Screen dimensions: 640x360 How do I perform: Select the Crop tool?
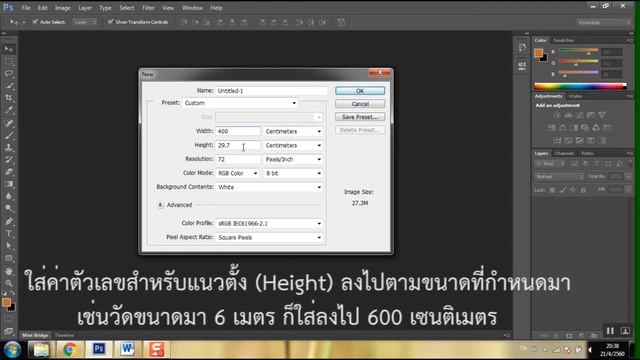click(9, 98)
